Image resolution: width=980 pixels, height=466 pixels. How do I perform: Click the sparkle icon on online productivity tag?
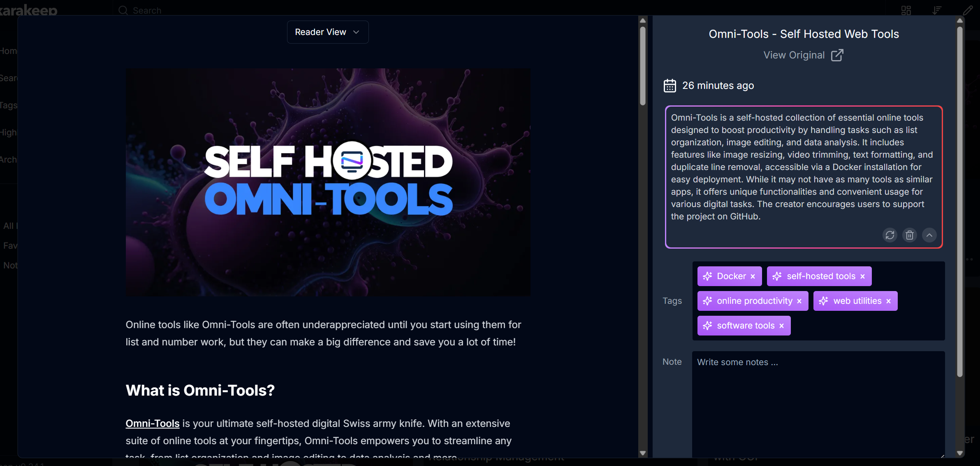coord(707,301)
